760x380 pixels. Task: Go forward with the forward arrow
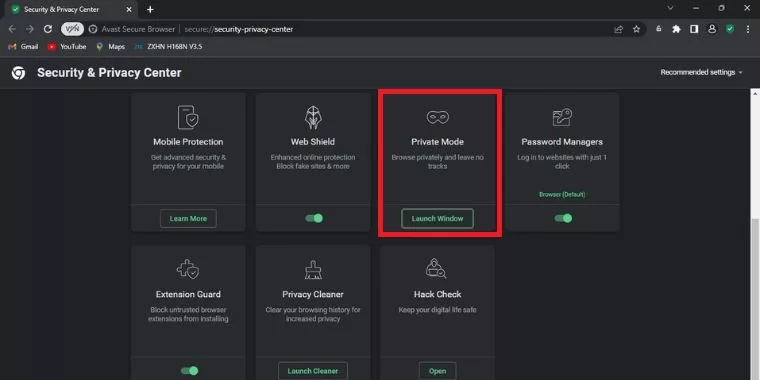pos(30,29)
